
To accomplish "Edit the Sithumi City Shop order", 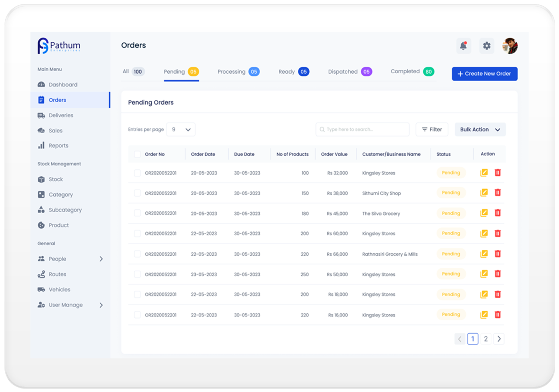I will click(484, 193).
